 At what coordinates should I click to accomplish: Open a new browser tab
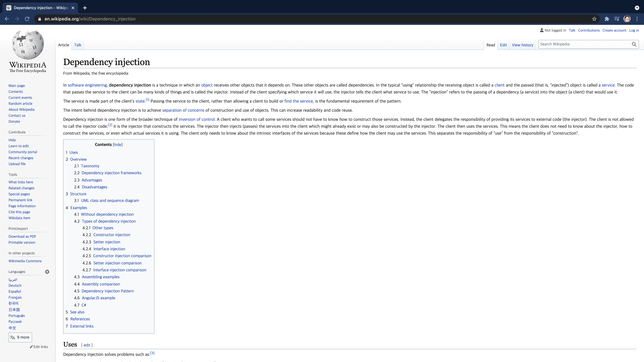click(85, 8)
